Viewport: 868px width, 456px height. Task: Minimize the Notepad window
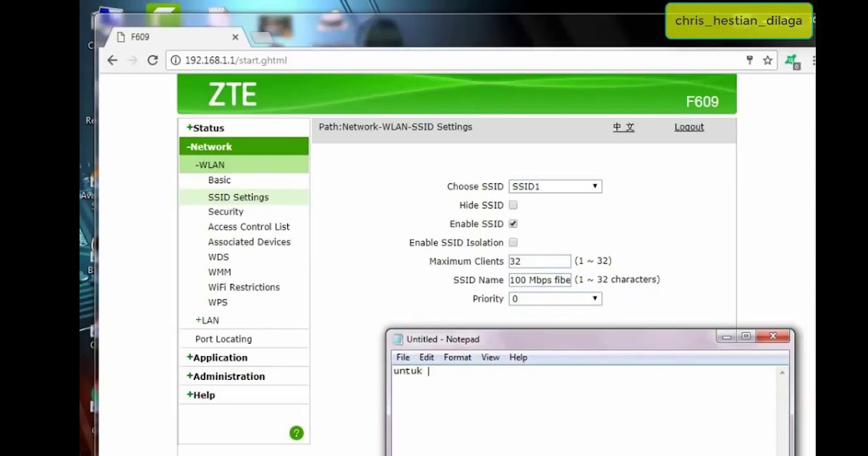coord(727,337)
